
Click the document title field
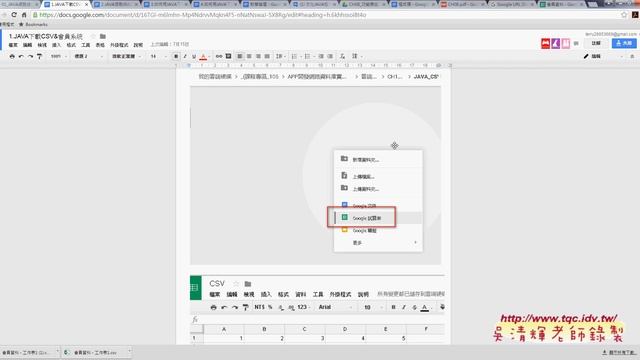[46, 36]
